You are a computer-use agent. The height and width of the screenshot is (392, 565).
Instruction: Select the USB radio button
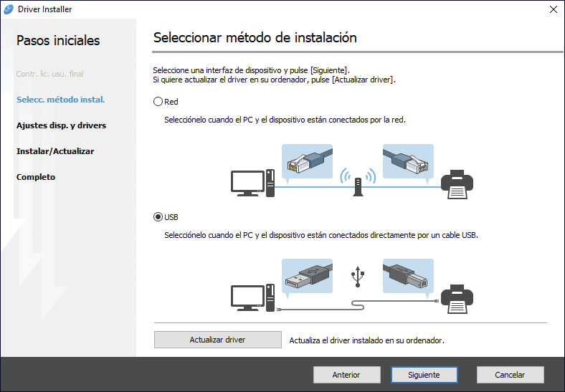point(158,216)
